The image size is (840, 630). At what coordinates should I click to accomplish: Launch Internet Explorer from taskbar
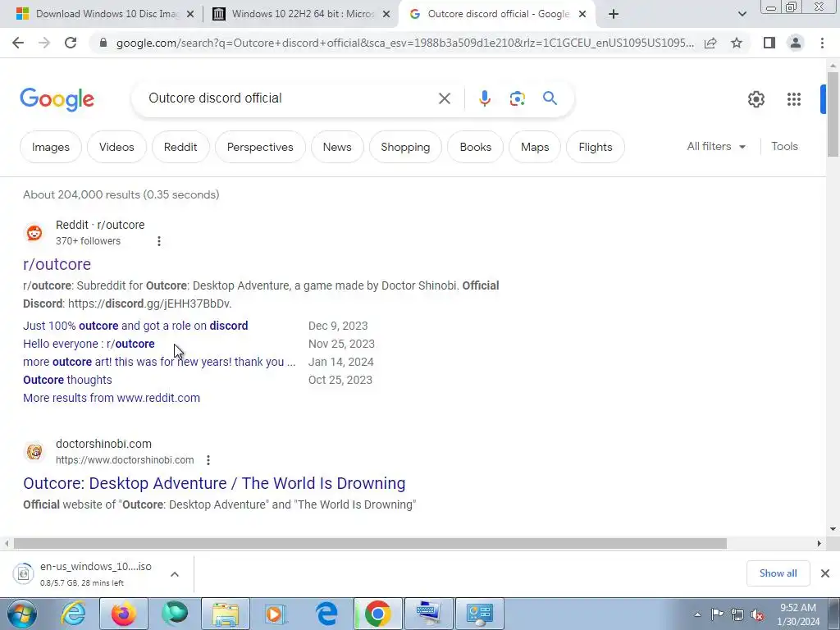(73, 614)
